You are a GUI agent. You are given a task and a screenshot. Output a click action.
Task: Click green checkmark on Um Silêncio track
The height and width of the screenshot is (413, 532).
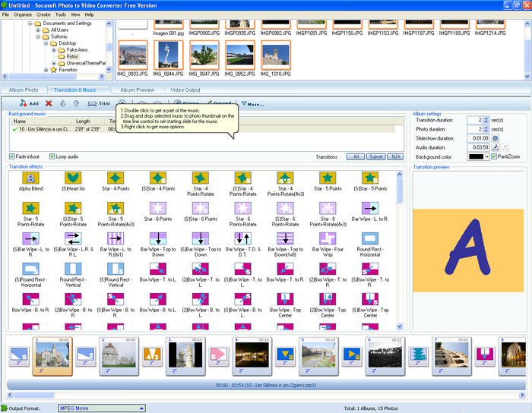(x=14, y=129)
